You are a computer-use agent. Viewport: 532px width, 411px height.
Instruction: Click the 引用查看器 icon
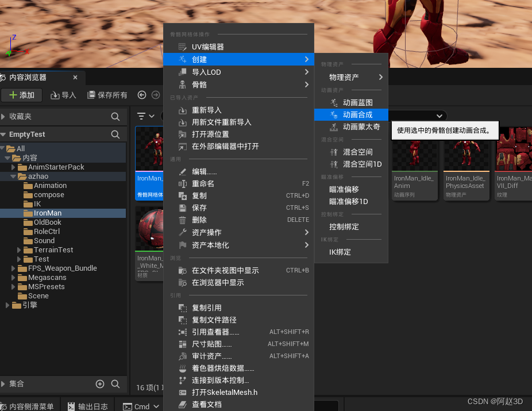point(183,332)
